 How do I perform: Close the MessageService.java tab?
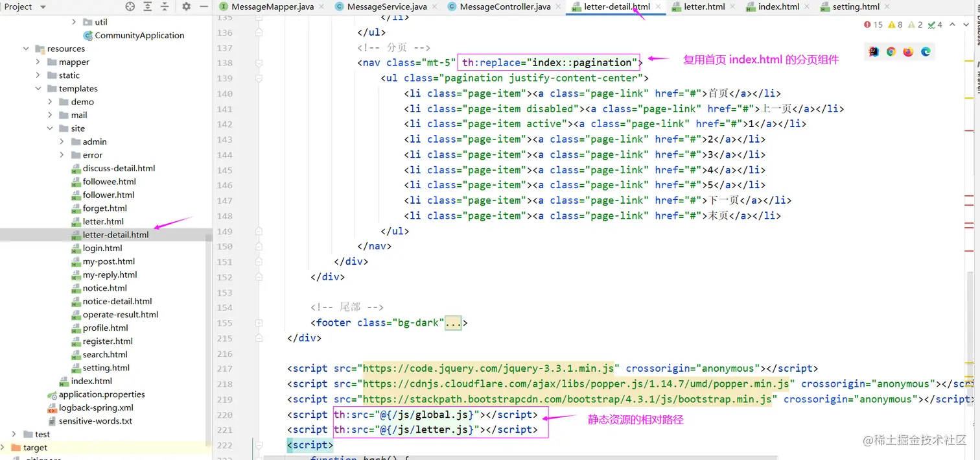[434, 6]
